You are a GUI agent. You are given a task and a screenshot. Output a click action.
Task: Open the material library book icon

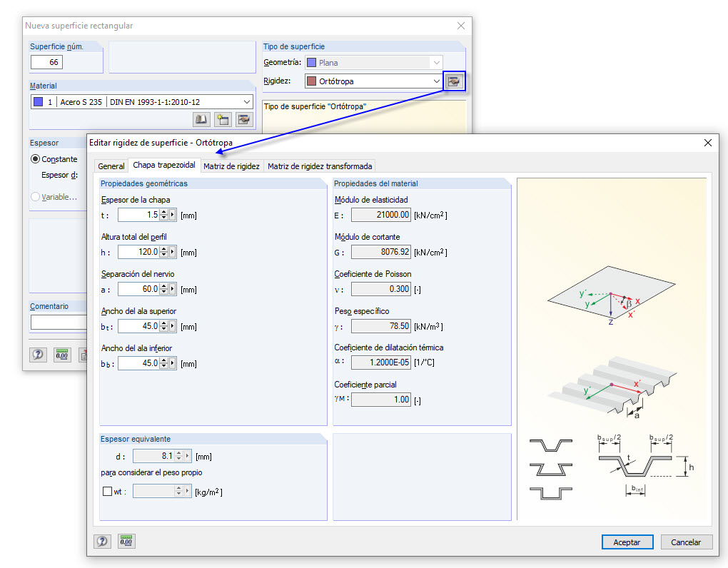pyautogui.click(x=201, y=120)
